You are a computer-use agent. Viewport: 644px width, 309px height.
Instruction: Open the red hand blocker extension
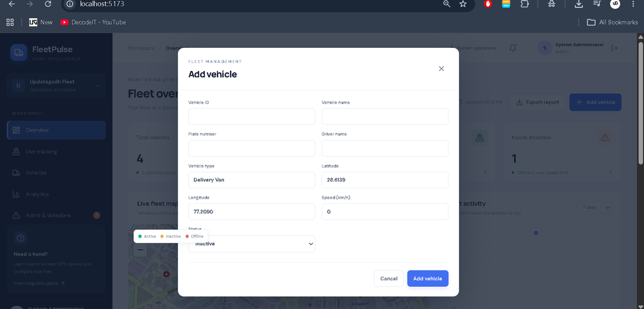click(x=488, y=4)
